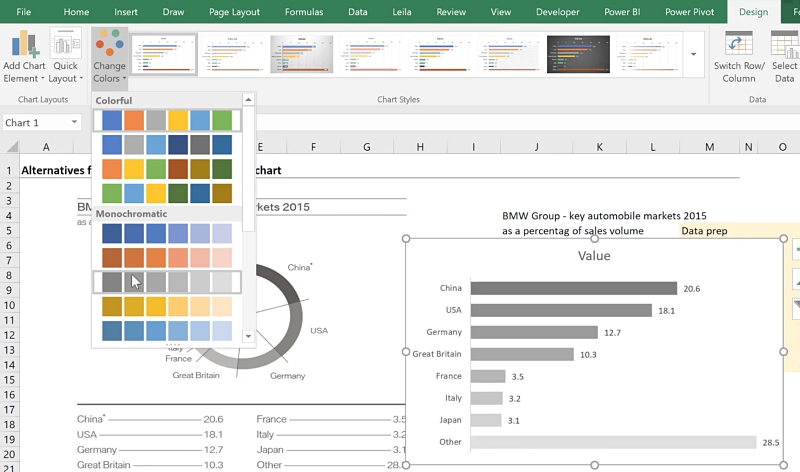800x472 pixels.
Task: Expand the Chart Styles gallery arrow
Action: 694,55
